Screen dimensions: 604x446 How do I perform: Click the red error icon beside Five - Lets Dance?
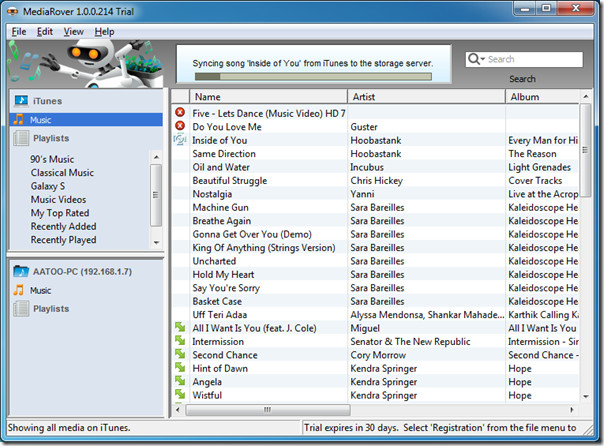click(x=180, y=113)
